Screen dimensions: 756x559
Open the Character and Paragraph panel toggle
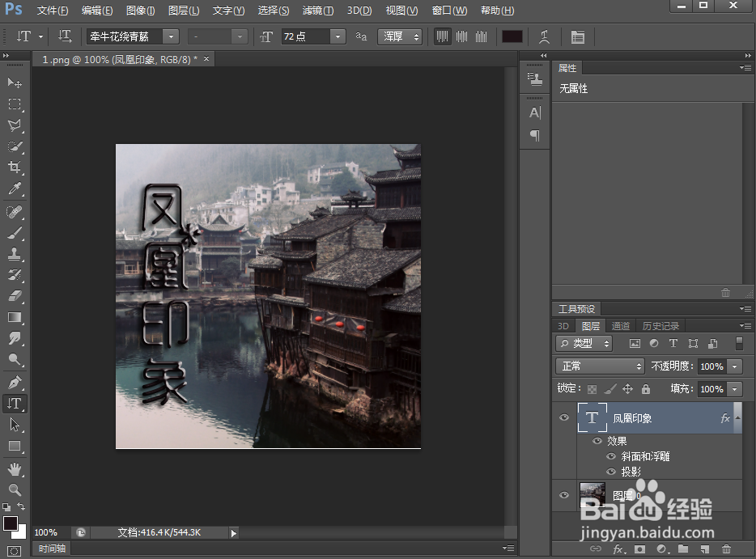coord(578,36)
